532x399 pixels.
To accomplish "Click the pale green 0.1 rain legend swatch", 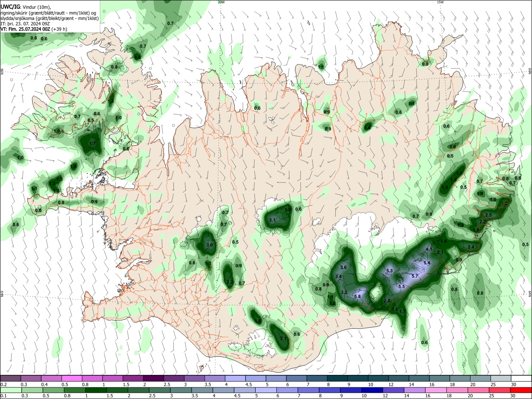I will point(10,390).
